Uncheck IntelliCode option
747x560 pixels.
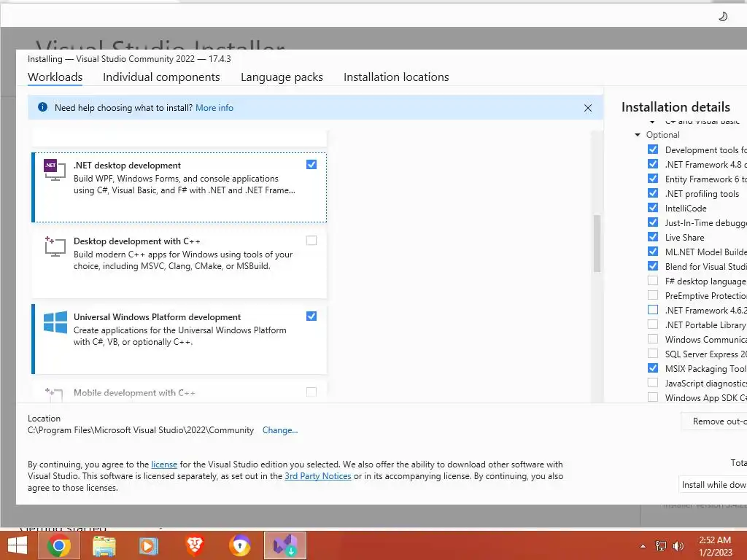(x=653, y=208)
